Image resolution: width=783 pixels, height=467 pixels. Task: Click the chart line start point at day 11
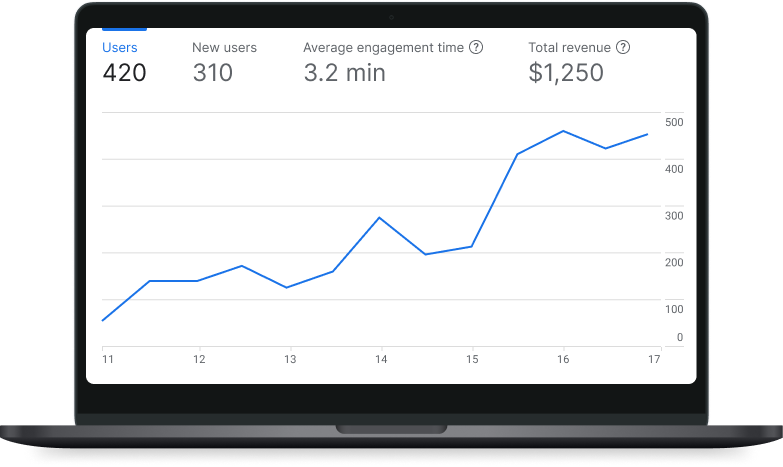104,320
